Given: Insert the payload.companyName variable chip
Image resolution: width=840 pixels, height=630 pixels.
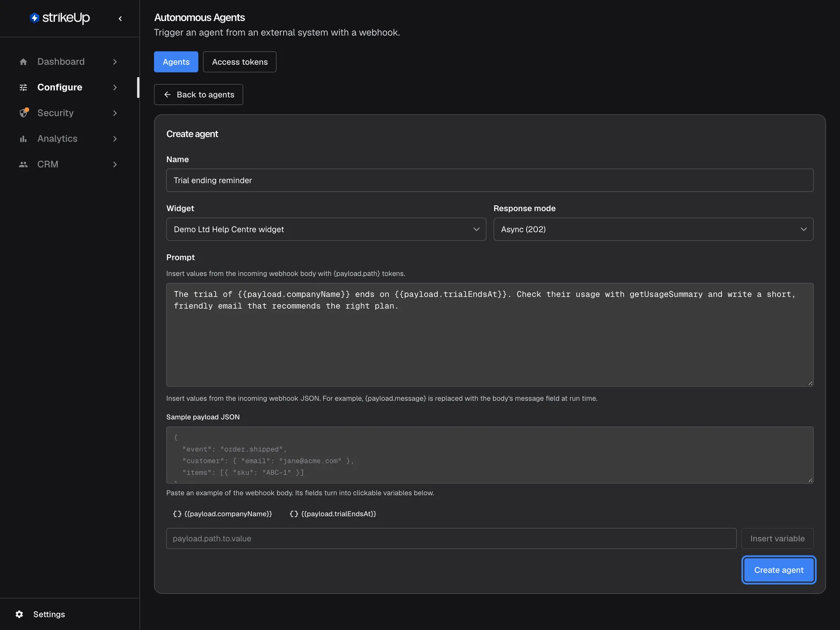Looking at the screenshot, I should [x=223, y=514].
